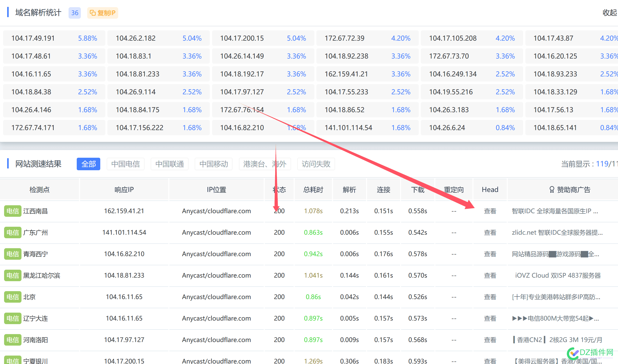Click the 电信 tag for 黑龙江哈尔滨
The width and height of the screenshot is (618, 364).
(13, 276)
